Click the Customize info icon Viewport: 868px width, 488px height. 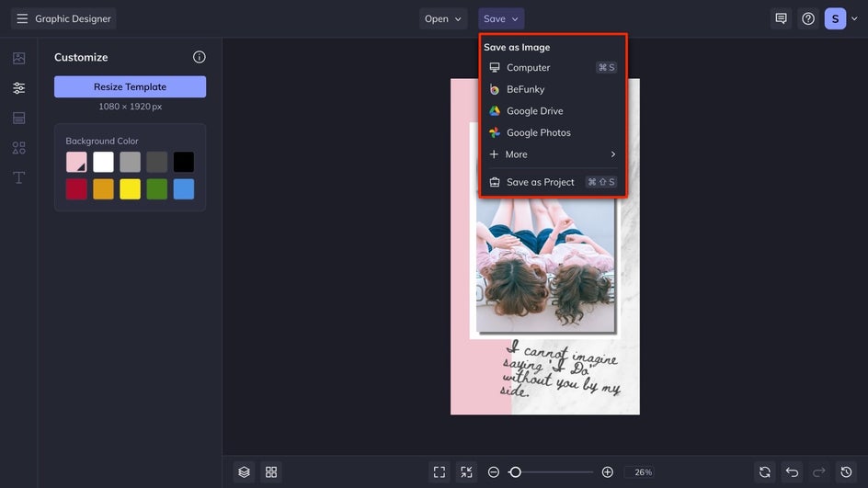(x=200, y=57)
